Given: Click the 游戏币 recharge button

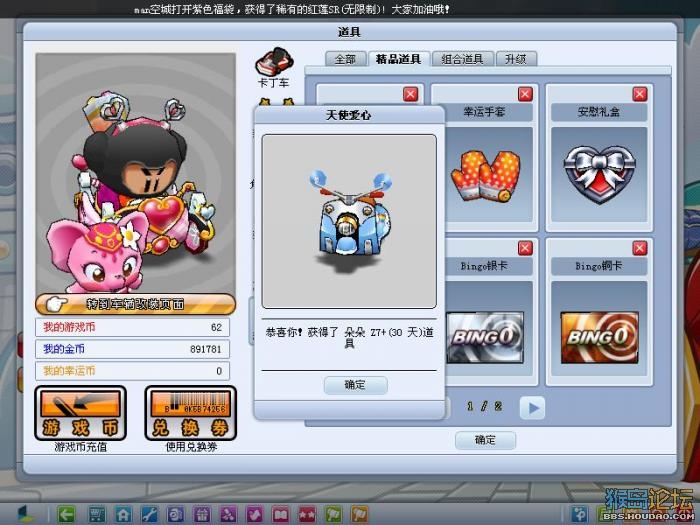Looking at the screenshot, I should tap(80, 413).
